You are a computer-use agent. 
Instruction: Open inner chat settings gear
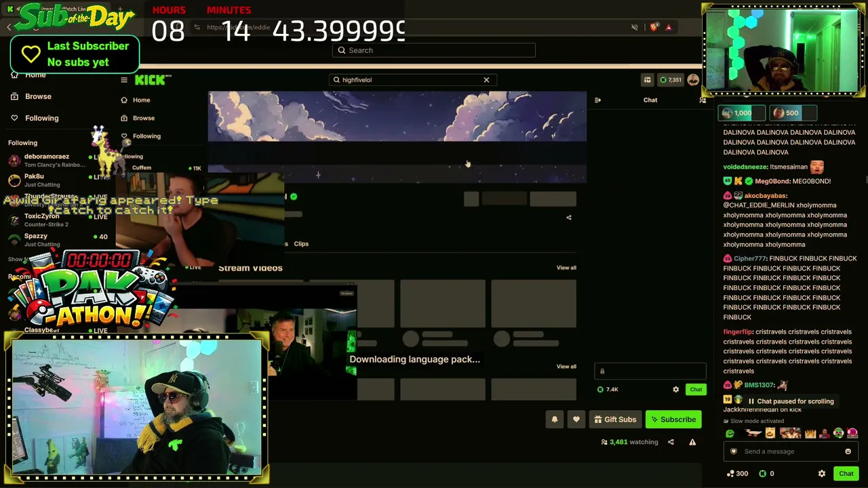(x=675, y=390)
